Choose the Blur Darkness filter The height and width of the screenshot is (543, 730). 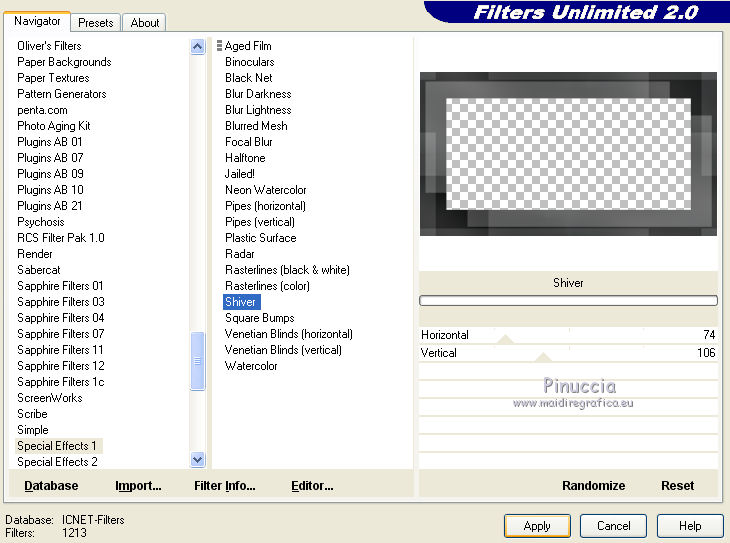(x=258, y=94)
